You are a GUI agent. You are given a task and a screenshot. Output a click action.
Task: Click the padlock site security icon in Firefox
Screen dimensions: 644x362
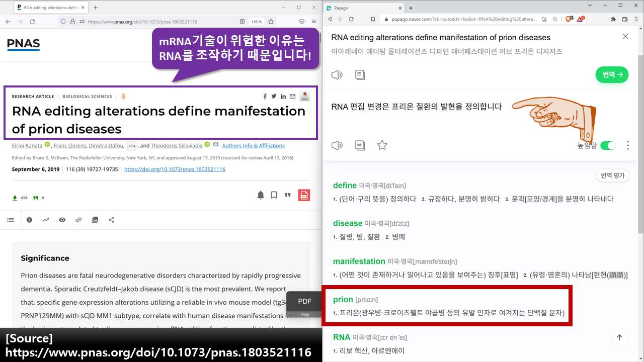[72, 22]
